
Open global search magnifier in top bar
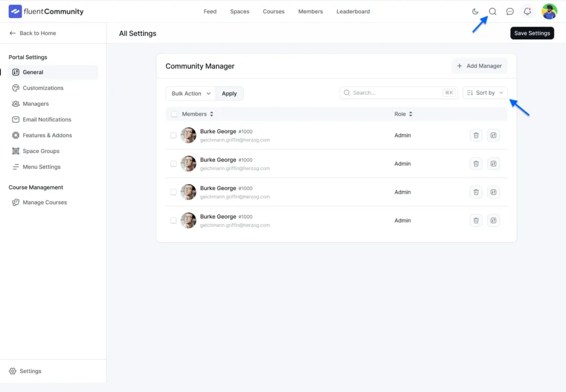(x=492, y=12)
